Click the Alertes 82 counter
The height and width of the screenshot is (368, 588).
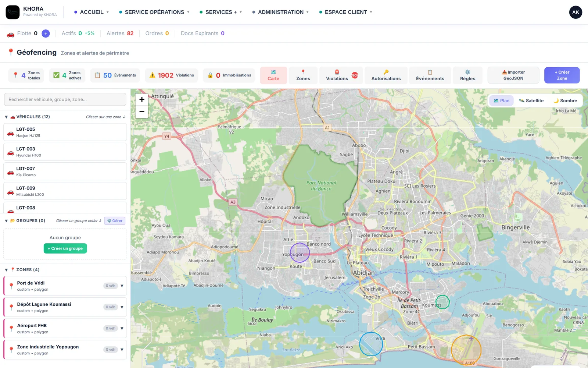(x=120, y=33)
